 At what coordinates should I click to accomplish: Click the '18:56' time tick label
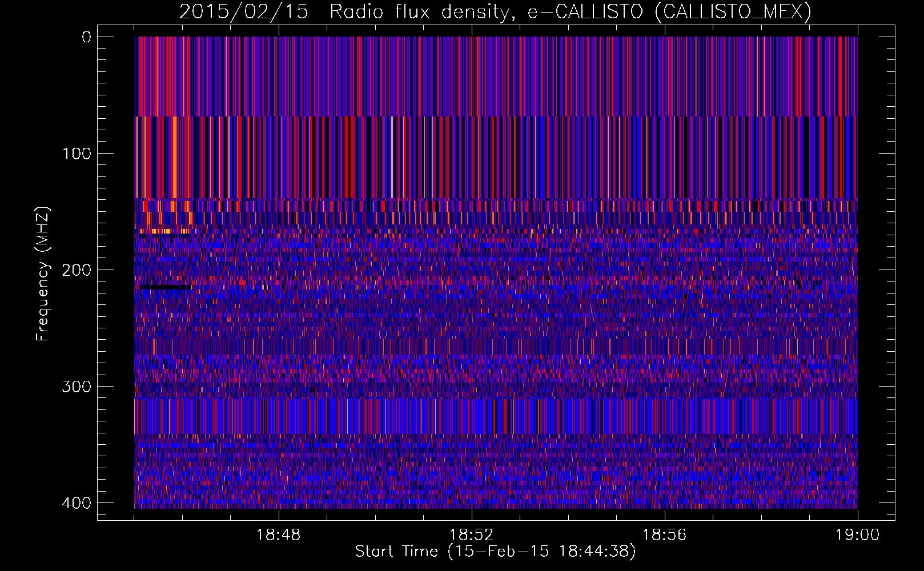[x=664, y=535]
